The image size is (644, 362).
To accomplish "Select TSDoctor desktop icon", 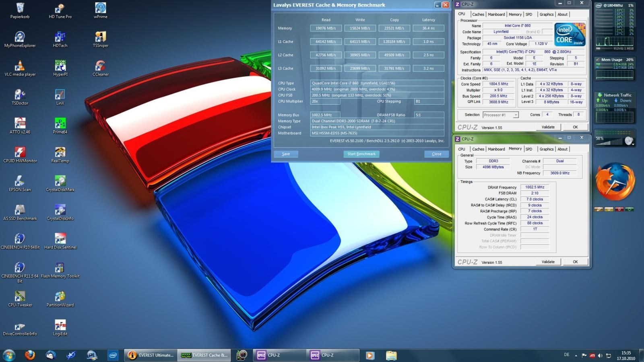I will (20, 98).
